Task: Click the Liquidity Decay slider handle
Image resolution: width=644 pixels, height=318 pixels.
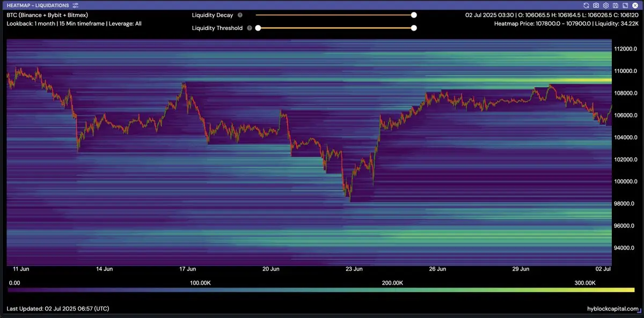Action: click(414, 16)
